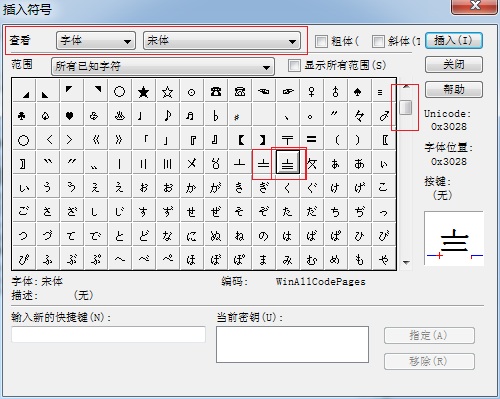500x399 pixels.
Task: Select the highlighted Hangzhou numeral 〨 cell
Action: tap(288, 163)
